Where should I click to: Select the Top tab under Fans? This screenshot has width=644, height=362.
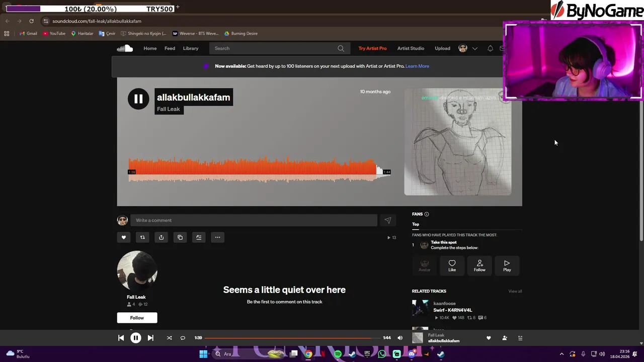point(416,224)
